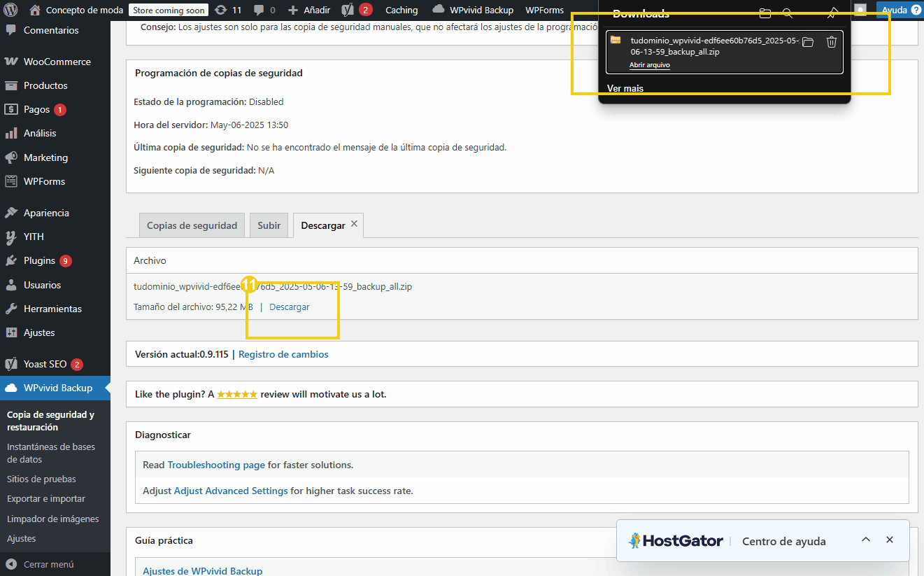Open Marketing in the sidebar
This screenshot has height=576, width=924.
(55, 157)
